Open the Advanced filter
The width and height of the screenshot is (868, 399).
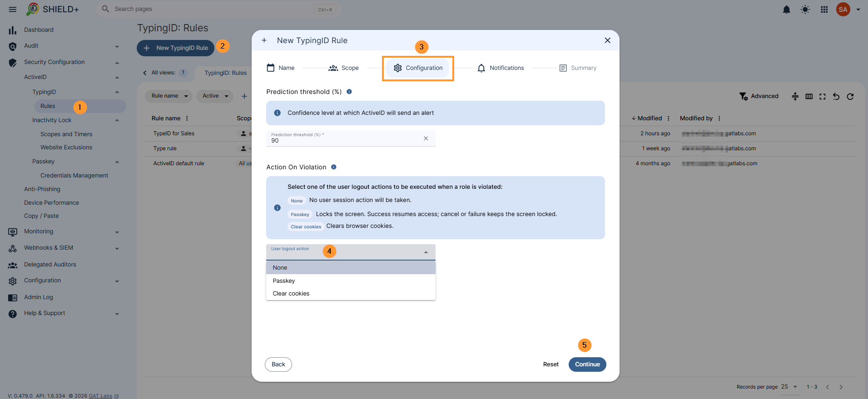tap(759, 96)
